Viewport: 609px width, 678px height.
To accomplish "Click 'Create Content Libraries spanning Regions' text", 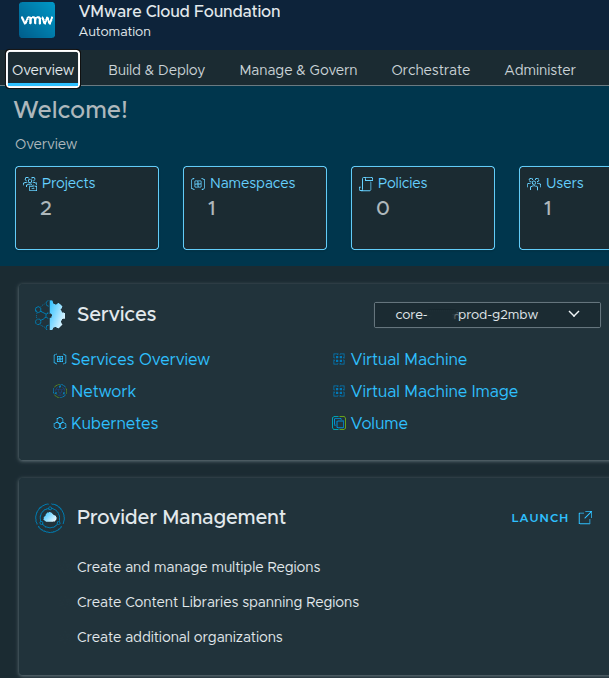I will coord(218,602).
